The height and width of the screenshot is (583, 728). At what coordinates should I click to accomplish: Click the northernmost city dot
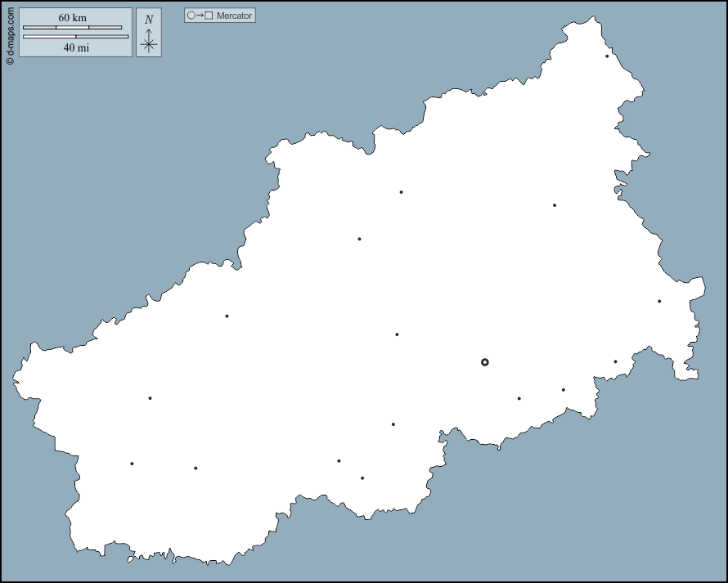607,56
